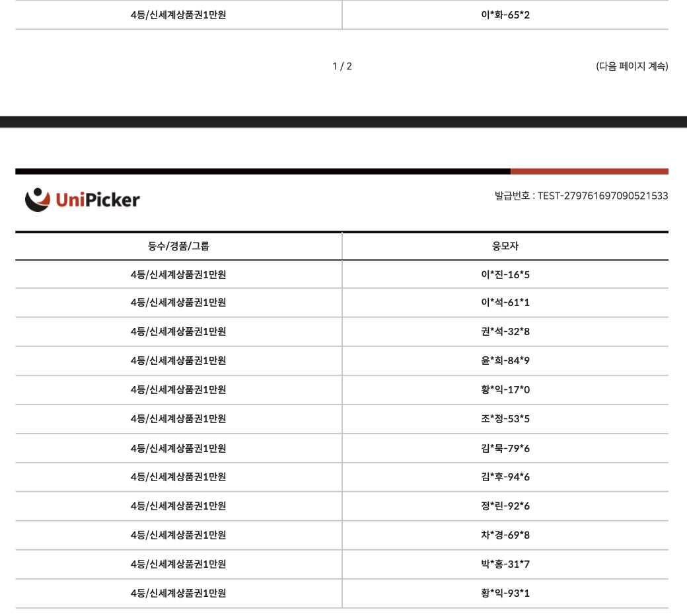The image size is (687, 616).
Task: Click the entrant 조*정-53*5
Action: (505, 419)
